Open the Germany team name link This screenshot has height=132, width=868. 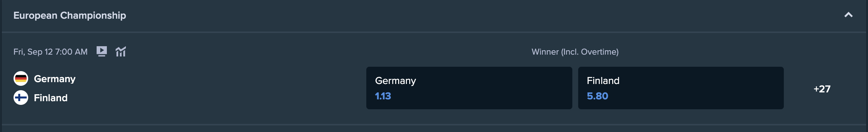click(x=55, y=79)
